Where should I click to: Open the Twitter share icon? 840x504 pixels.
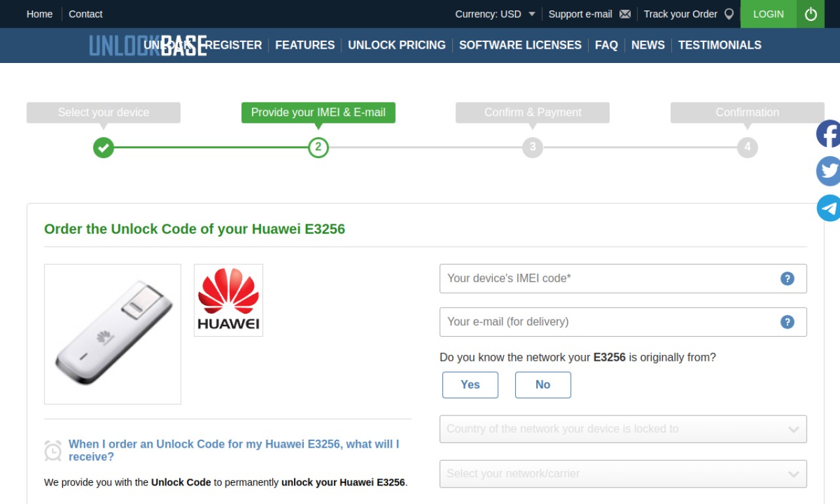pos(828,171)
